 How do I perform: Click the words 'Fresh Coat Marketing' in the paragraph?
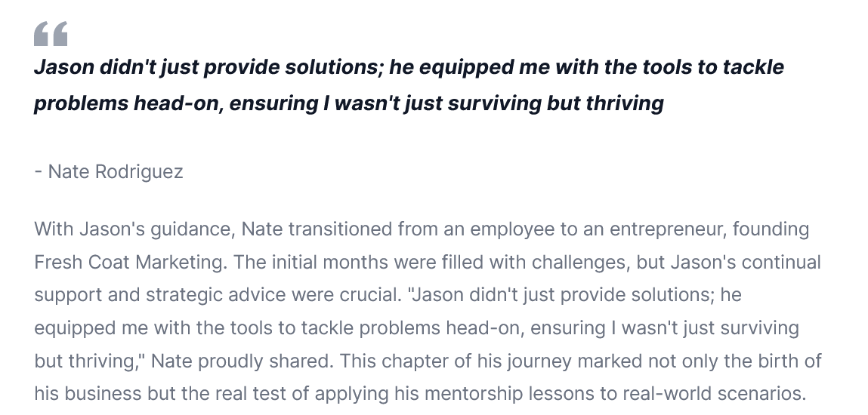click(x=128, y=262)
